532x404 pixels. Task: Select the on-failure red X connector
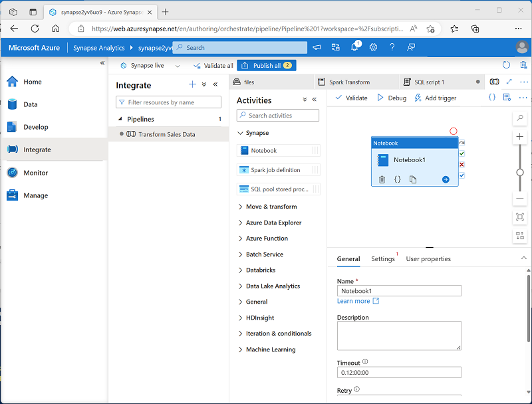(462, 164)
